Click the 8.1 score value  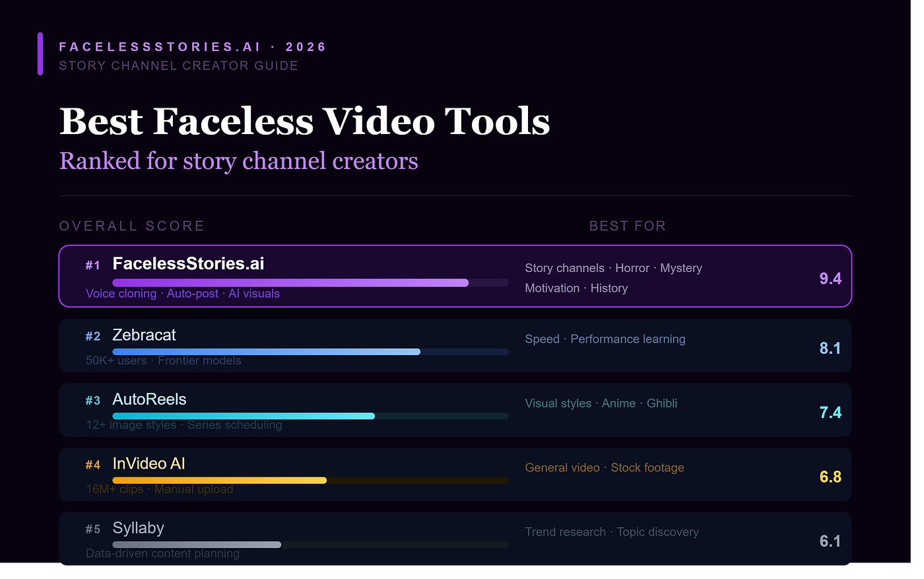pos(830,348)
